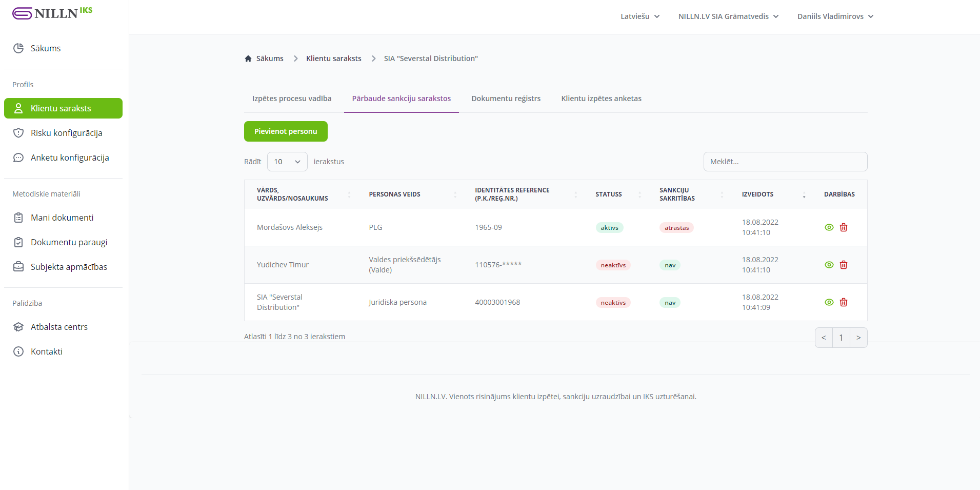Click Sākums breadcrumb link
The height and width of the screenshot is (490, 980).
(x=270, y=58)
